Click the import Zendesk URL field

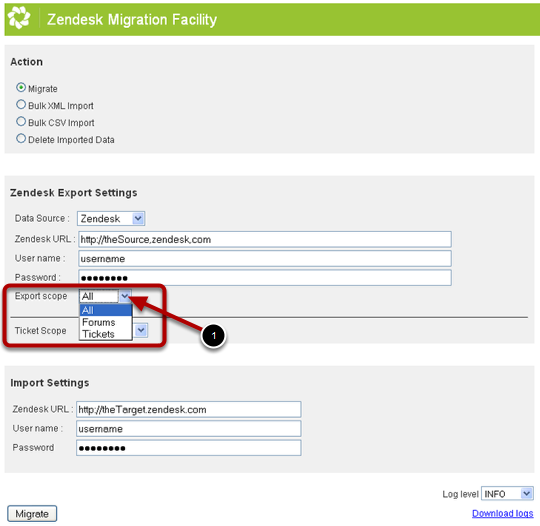point(189,410)
